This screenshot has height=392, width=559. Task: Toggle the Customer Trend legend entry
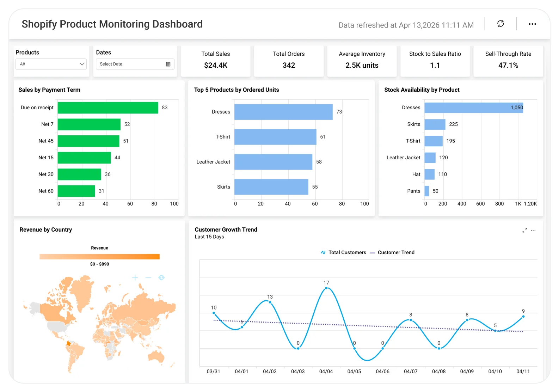pyautogui.click(x=392, y=252)
